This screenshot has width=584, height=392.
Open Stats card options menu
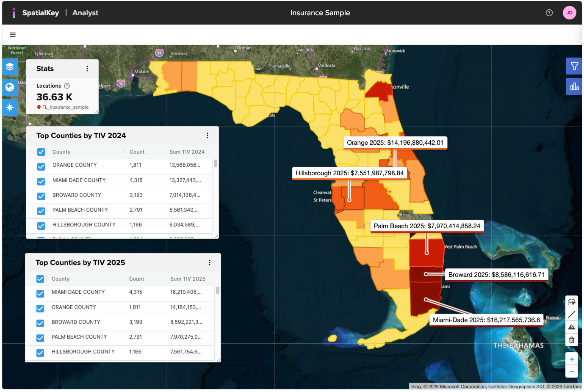(87, 69)
